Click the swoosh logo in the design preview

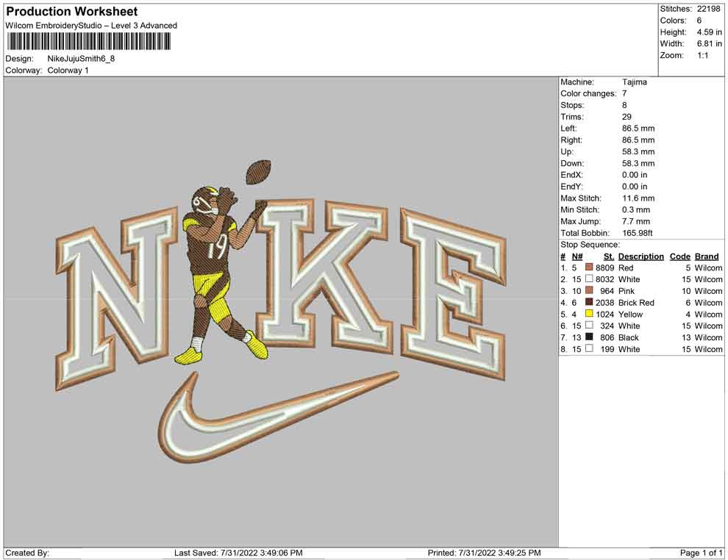coord(279,417)
